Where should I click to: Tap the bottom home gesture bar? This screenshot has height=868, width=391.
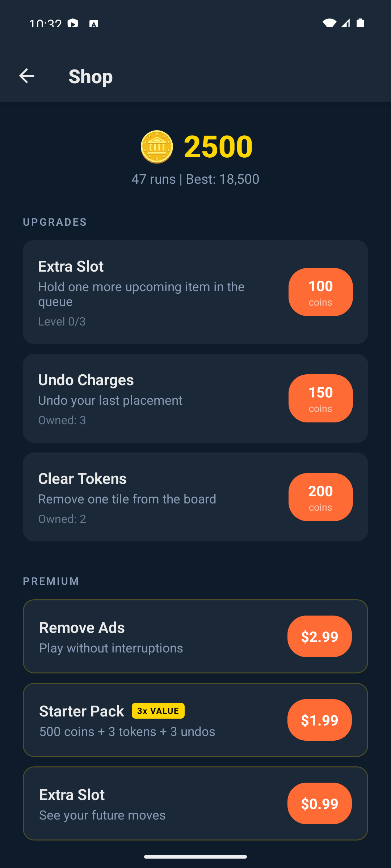pos(195,856)
